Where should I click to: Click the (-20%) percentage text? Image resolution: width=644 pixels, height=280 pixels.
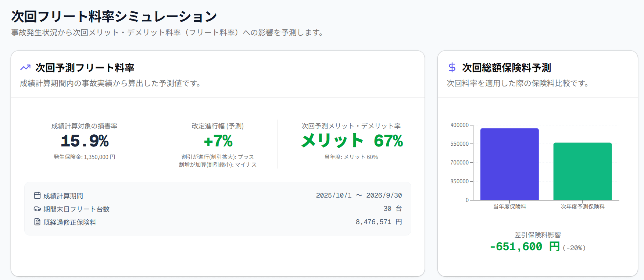pyautogui.click(x=574, y=248)
